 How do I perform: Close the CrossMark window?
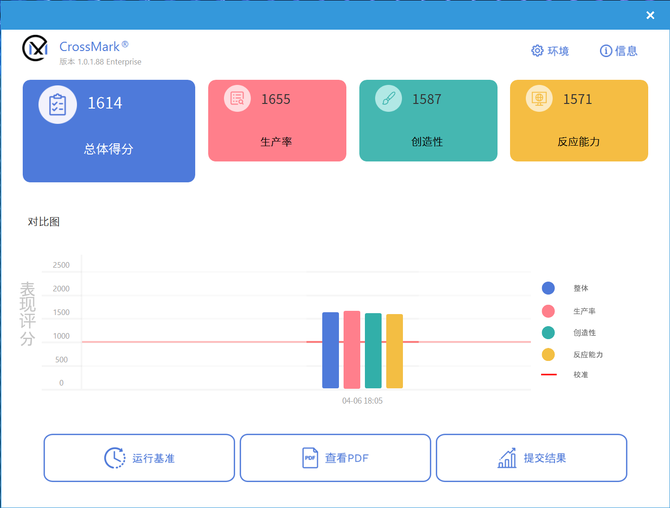point(651,15)
